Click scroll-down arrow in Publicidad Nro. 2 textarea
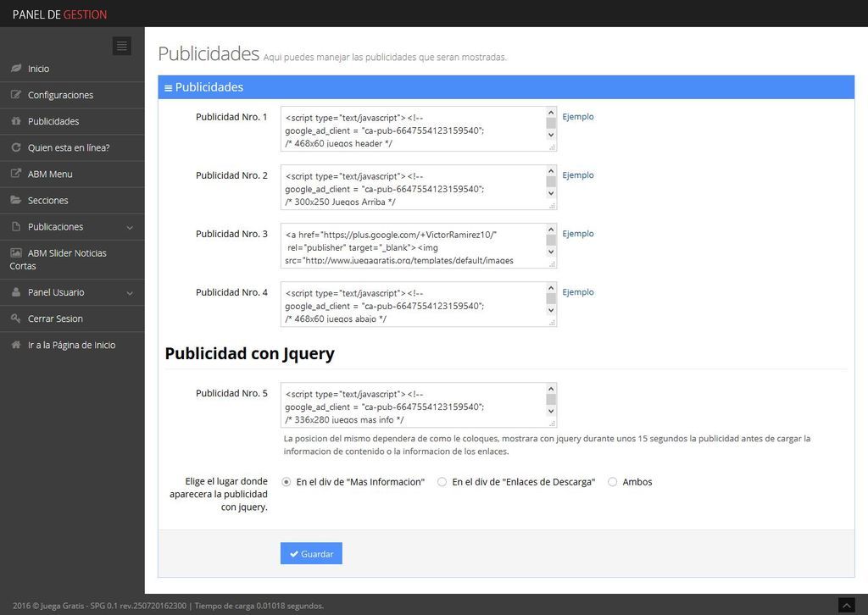 click(x=551, y=193)
